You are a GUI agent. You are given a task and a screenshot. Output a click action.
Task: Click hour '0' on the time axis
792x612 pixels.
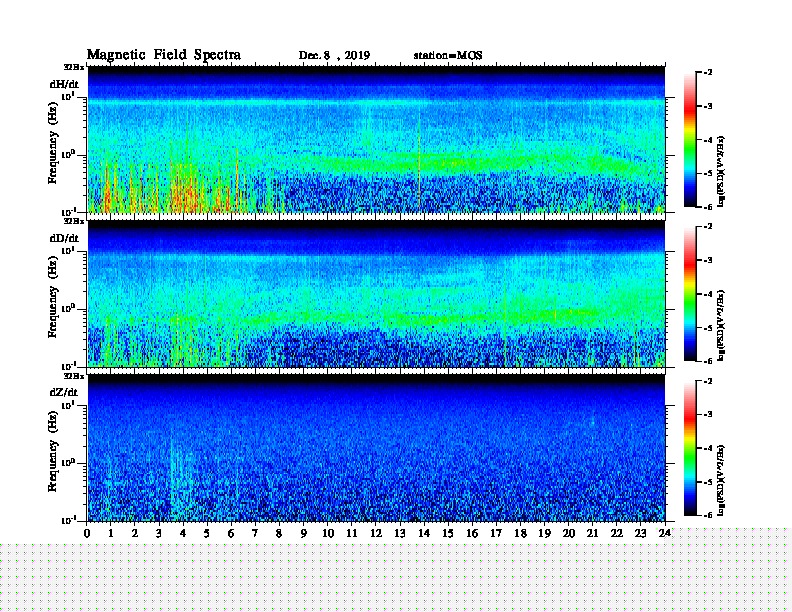coord(87,533)
